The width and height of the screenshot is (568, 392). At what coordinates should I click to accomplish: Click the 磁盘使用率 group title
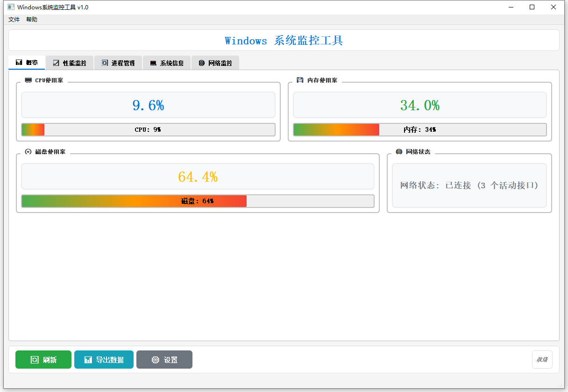[x=50, y=152]
